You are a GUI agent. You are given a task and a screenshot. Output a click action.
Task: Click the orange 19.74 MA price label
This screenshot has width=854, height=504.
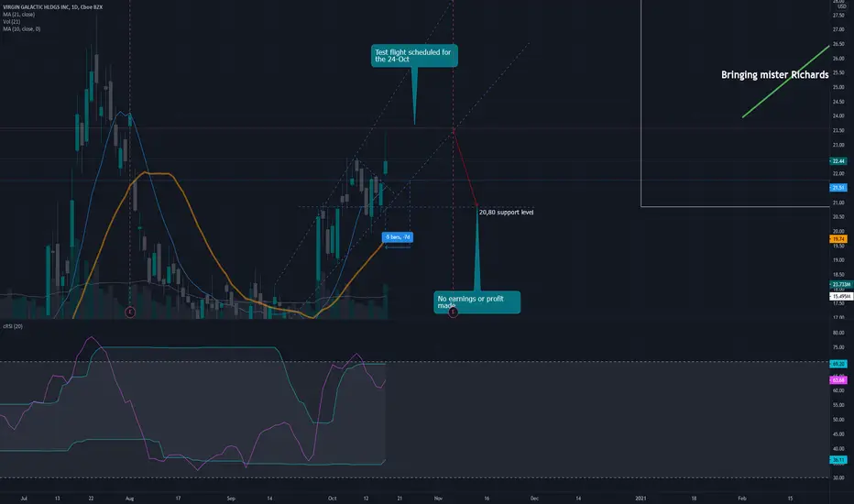838,238
